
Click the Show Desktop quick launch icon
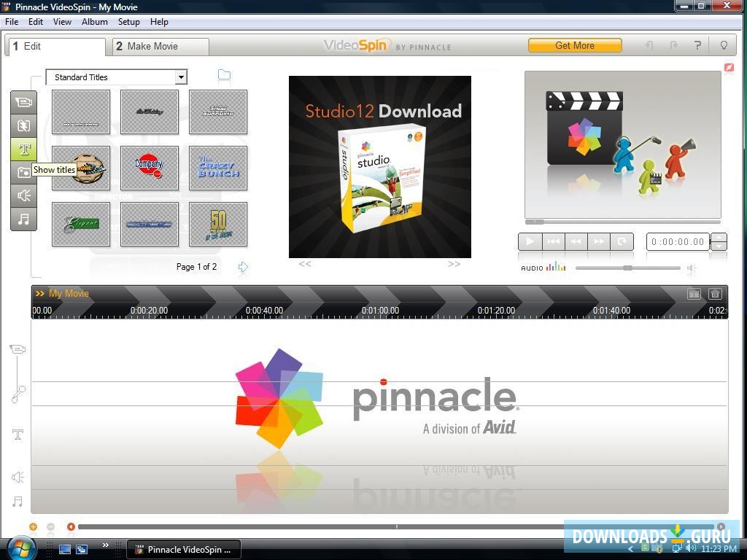(64, 549)
